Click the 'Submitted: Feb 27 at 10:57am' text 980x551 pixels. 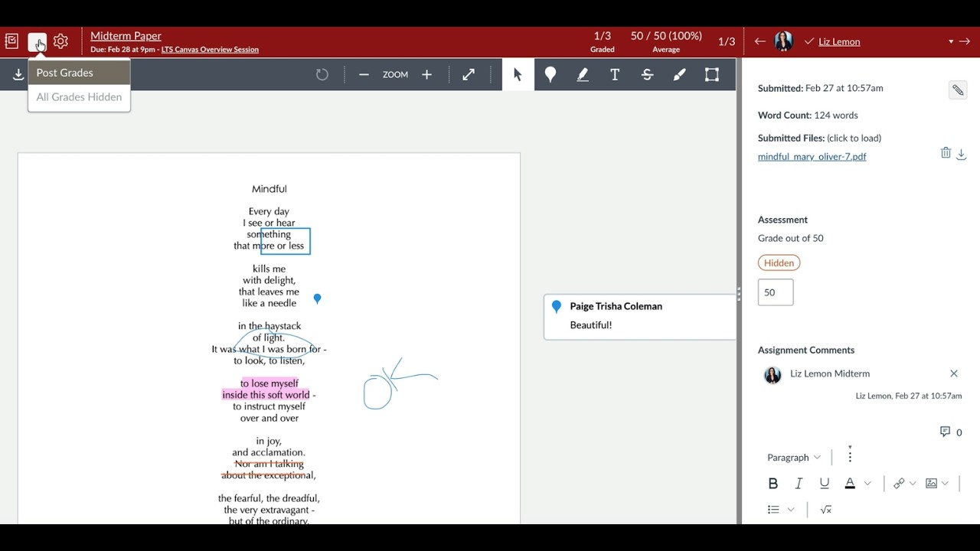pyautogui.click(x=821, y=88)
